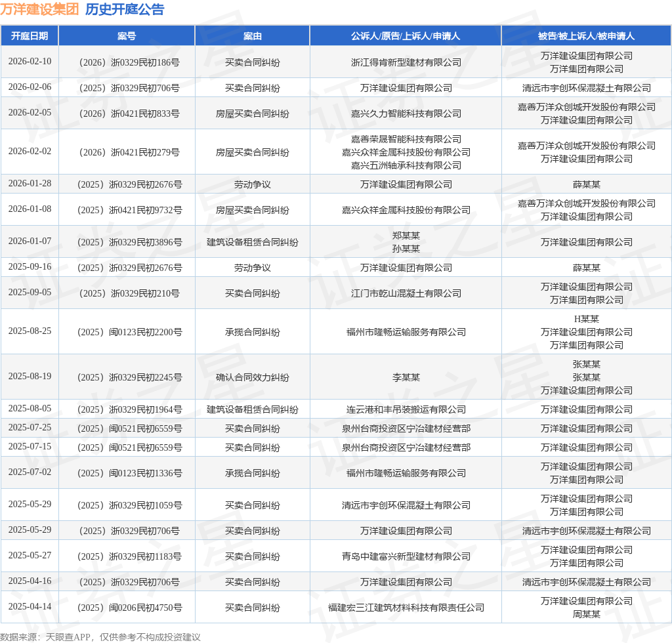Click cause 建筑设备租赁合同纠纷 in 2026-01-07 row
The width and height of the screenshot is (672, 643).
click(x=253, y=242)
